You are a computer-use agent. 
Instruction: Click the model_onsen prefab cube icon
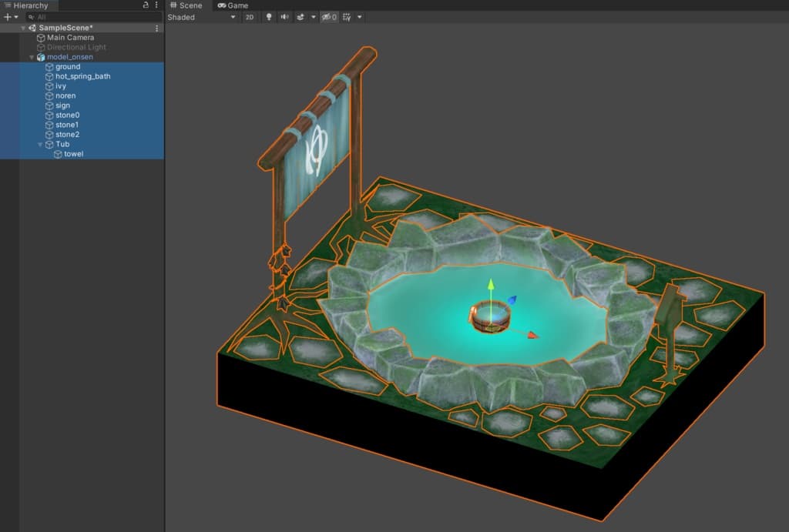[x=41, y=57]
